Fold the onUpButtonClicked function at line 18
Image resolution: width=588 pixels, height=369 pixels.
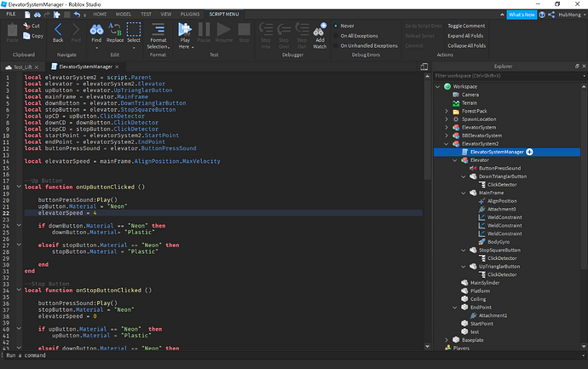tap(19, 187)
